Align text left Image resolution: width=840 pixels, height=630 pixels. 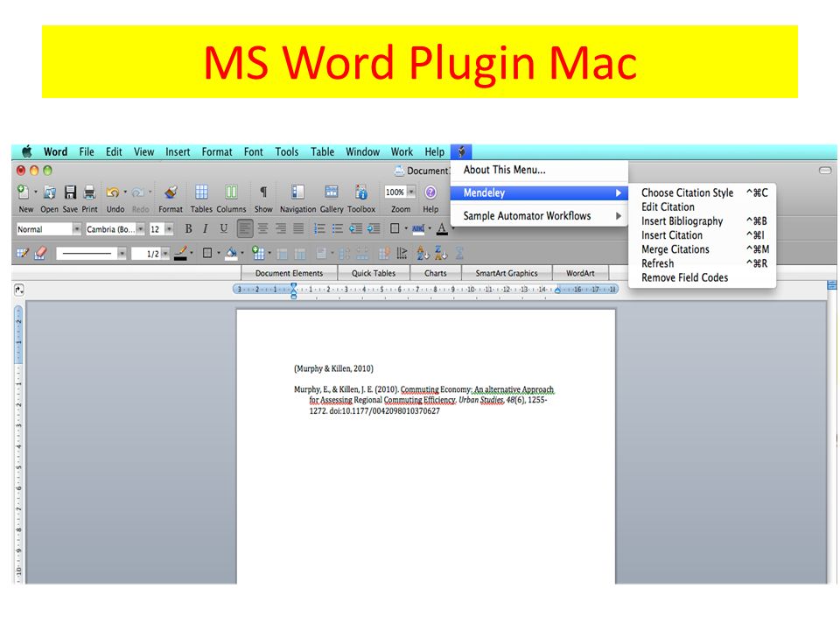pos(245,228)
